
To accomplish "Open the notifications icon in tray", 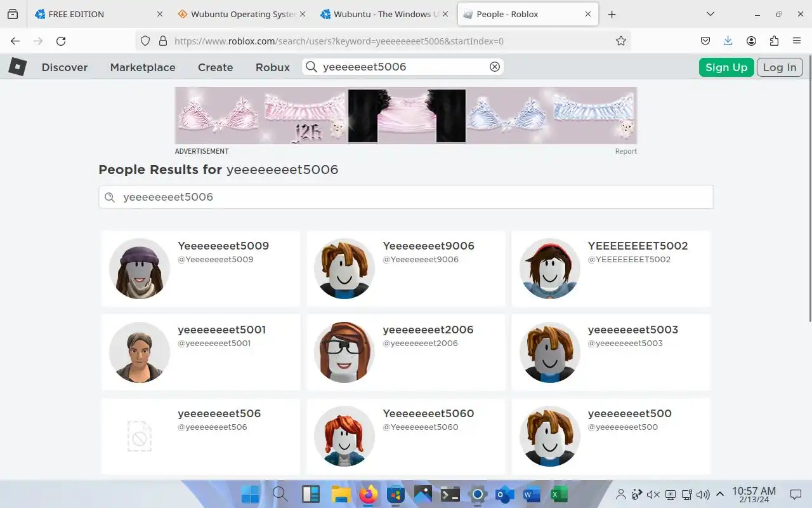I will click(x=796, y=494).
